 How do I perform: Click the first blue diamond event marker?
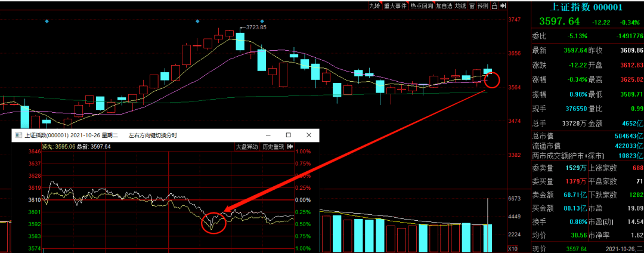click(x=47, y=21)
